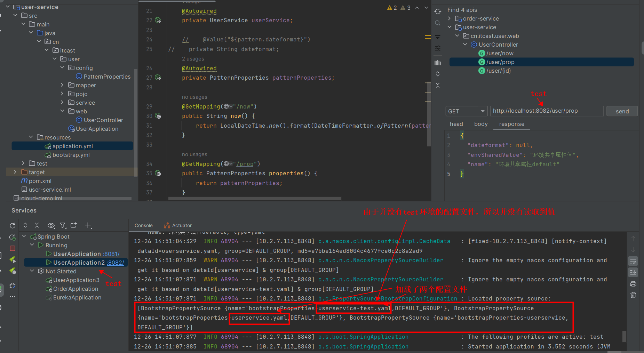Toggle soft-wrap in the console

[x=633, y=261]
